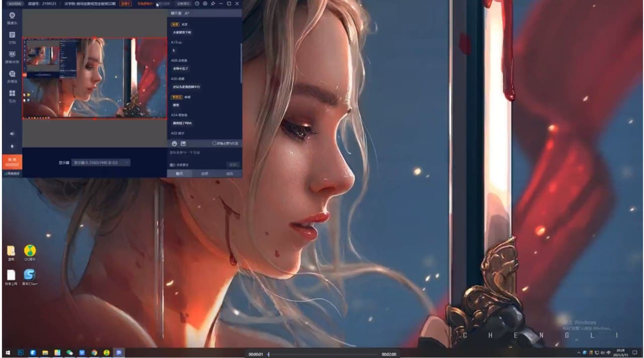Open the documents (文档) sidebar icon
The width and height of the screenshot is (644, 358).
(x=12, y=37)
